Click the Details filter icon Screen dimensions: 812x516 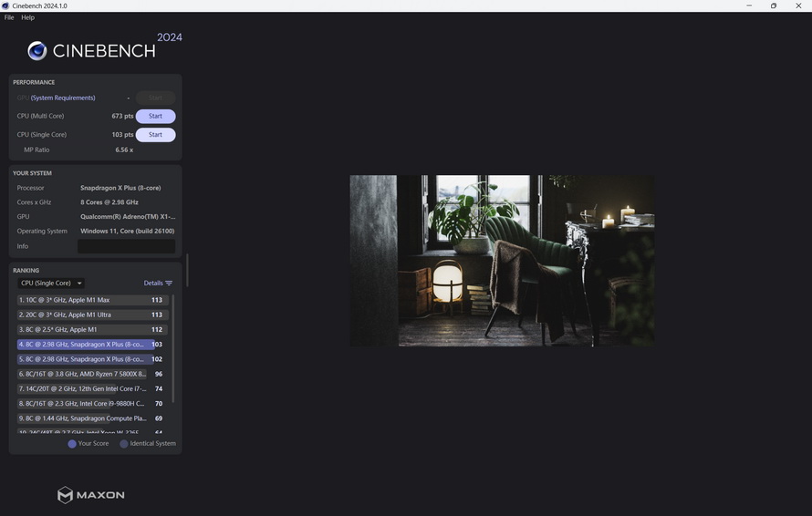pos(169,284)
